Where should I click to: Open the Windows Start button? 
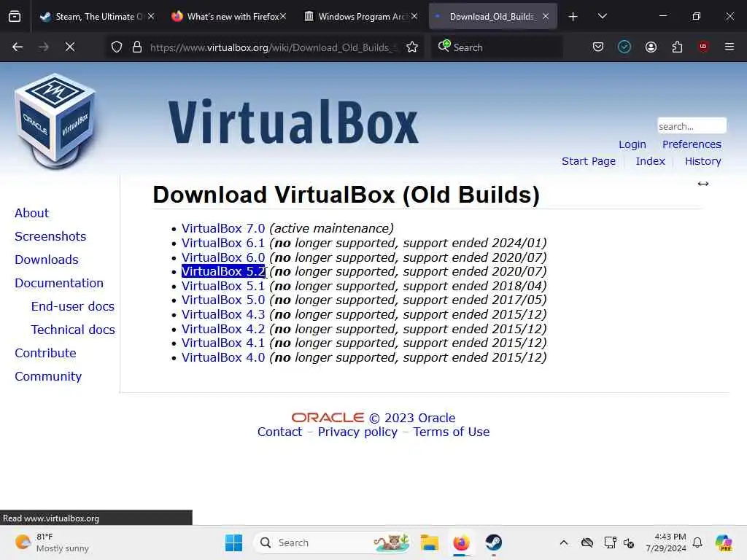(234, 542)
